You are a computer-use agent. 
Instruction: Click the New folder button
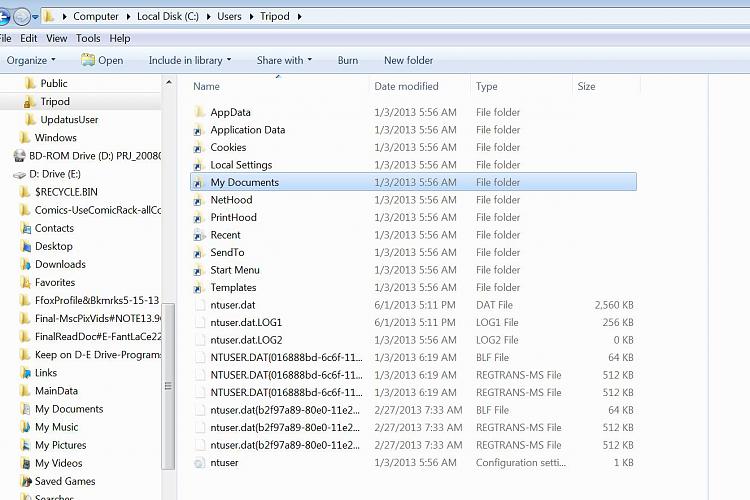click(x=408, y=60)
